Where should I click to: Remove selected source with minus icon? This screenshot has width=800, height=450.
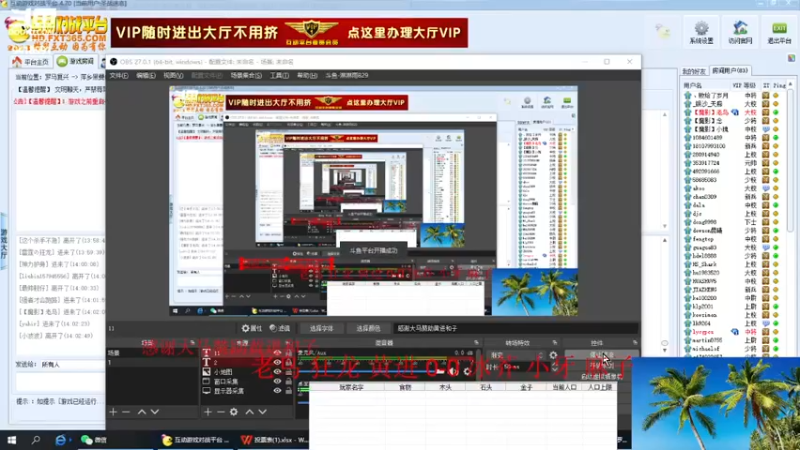click(220, 411)
